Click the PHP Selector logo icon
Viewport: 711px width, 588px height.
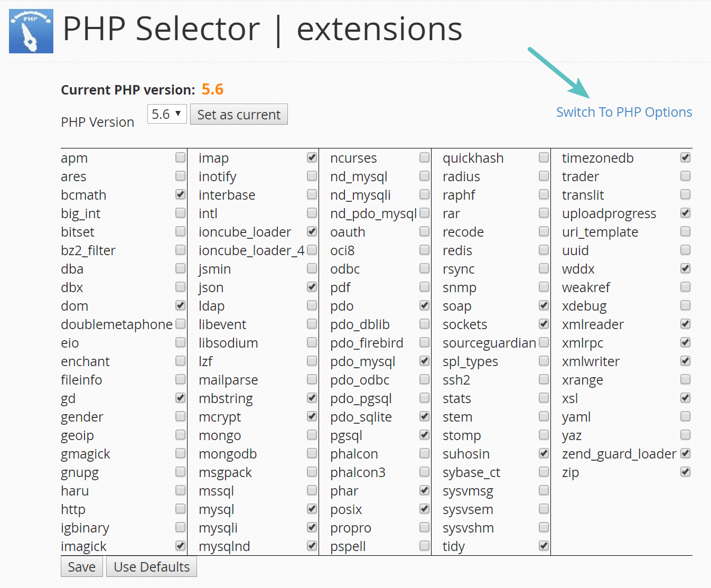pyautogui.click(x=31, y=31)
